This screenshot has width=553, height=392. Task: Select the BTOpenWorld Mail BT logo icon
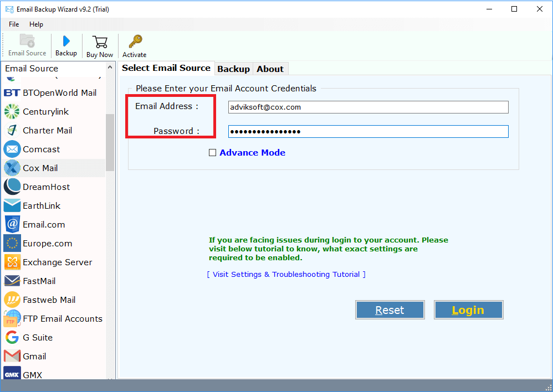(x=12, y=92)
